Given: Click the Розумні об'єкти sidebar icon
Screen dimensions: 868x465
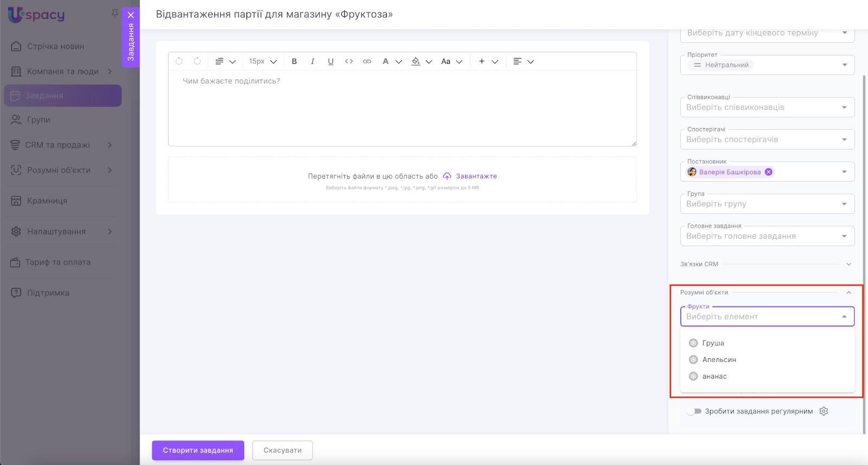Looking at the screenshot, I should click(x=16, y=170).
